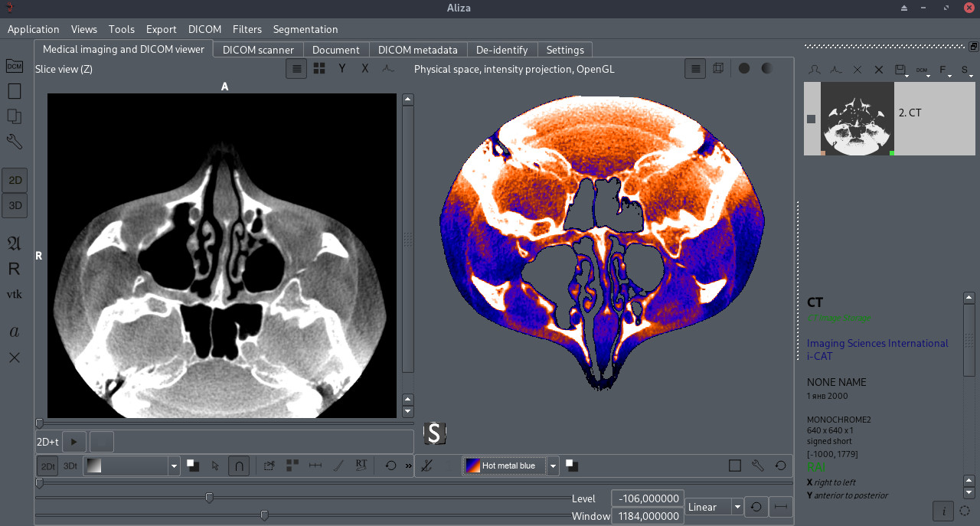Open the F dropdown above the image list
This screenshot has height=526, width=980.
(944, 70)
